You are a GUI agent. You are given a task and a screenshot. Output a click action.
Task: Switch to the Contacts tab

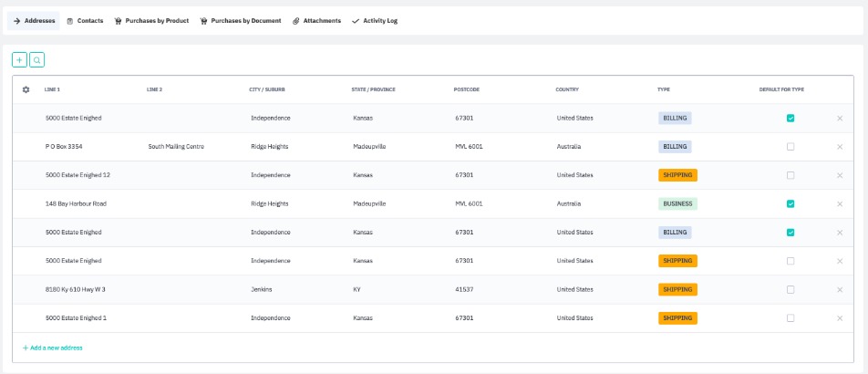(85, 20)
